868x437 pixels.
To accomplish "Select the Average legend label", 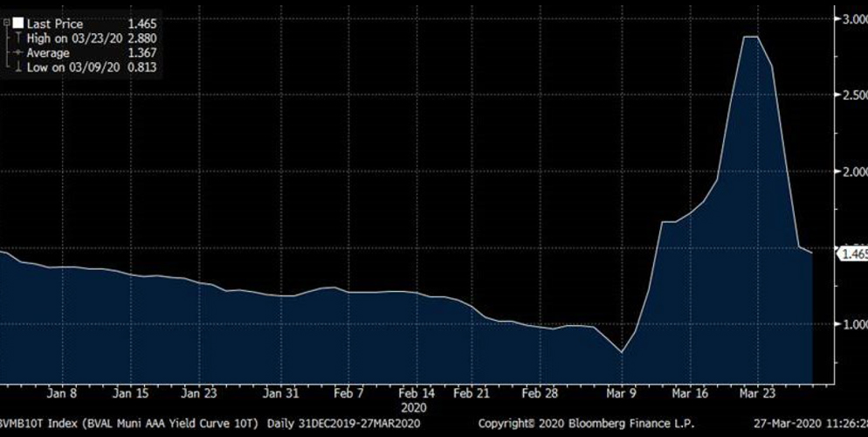I will (48, 52).
